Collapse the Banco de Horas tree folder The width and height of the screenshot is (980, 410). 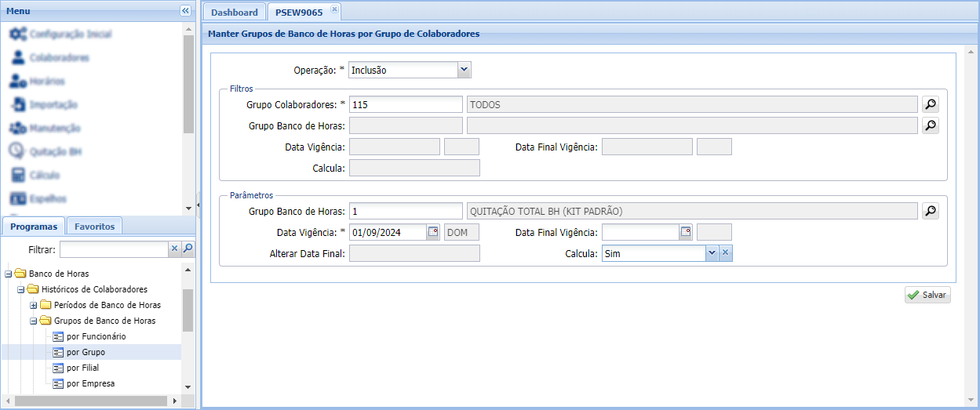[9, 274]
